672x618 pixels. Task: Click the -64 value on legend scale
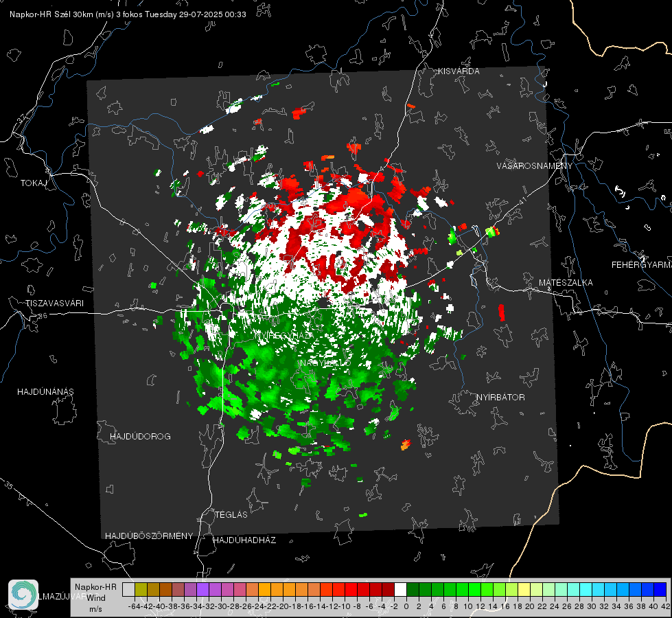[x=135, y=606]
